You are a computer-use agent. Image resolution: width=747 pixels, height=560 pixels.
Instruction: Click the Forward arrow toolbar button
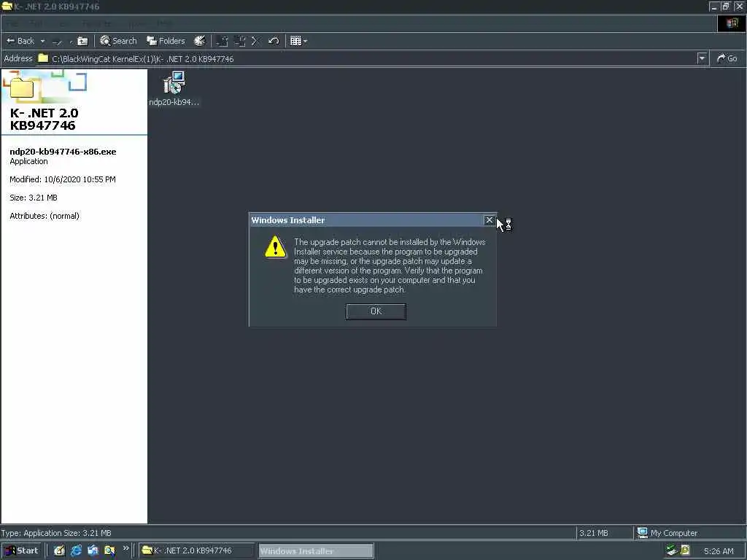57,42
